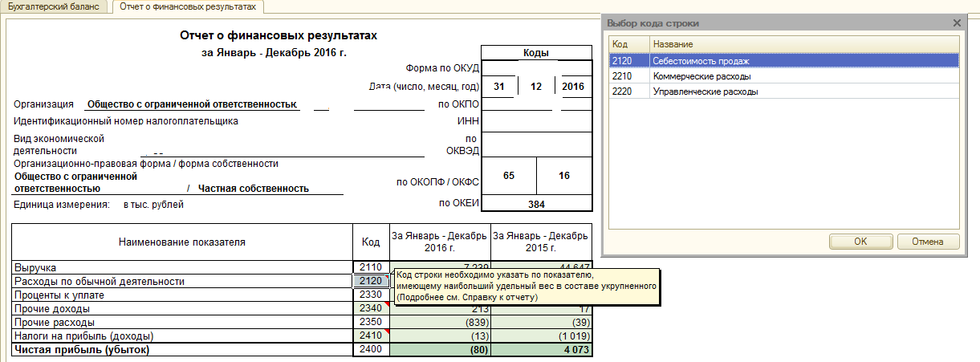Click the Прочие расходы 2016 value (839)

(x=440, y=322)
